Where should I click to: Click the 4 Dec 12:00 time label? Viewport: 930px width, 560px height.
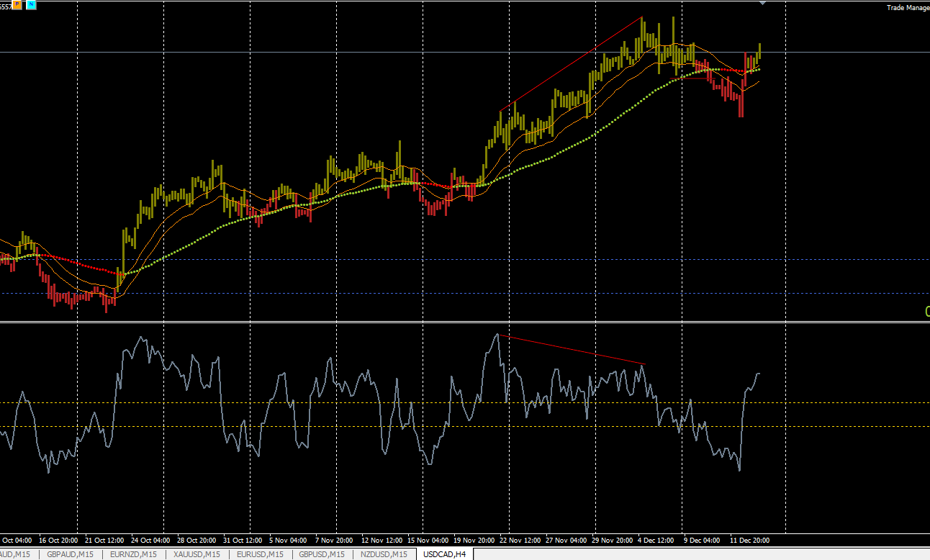656,540
